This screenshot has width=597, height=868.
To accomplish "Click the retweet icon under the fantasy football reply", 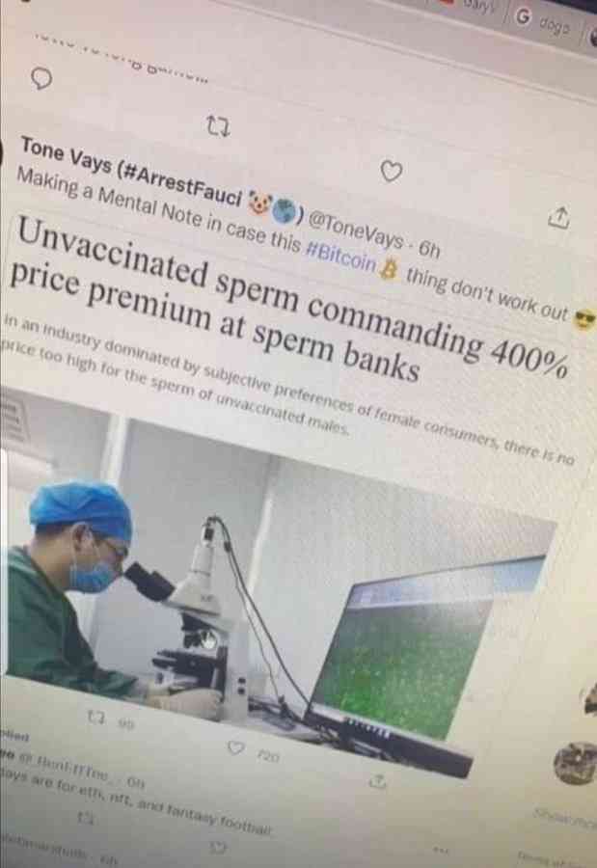I will tap(85, 818).
